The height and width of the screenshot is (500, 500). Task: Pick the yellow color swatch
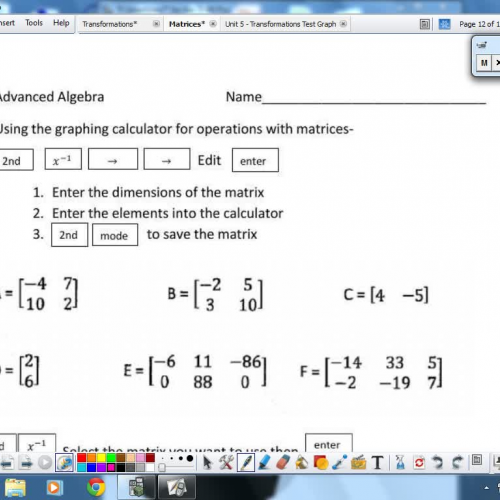point(101,458)
